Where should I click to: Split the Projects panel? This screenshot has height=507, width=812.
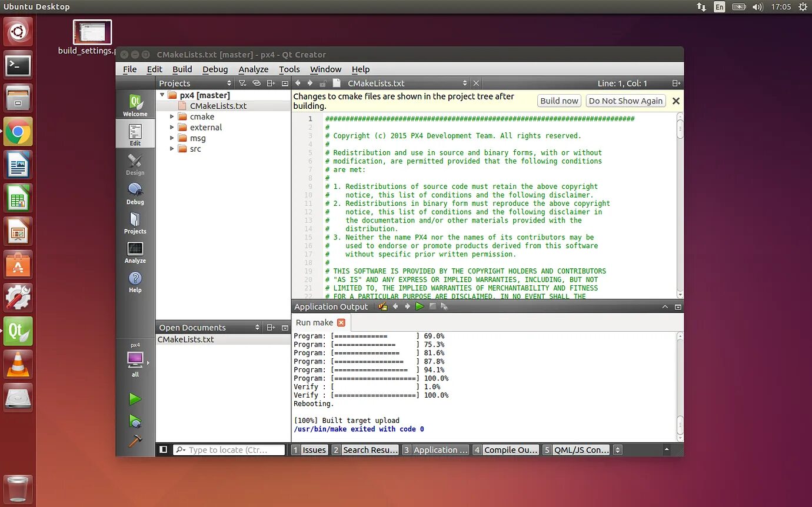pyautogui.click(x=271, y=84)
